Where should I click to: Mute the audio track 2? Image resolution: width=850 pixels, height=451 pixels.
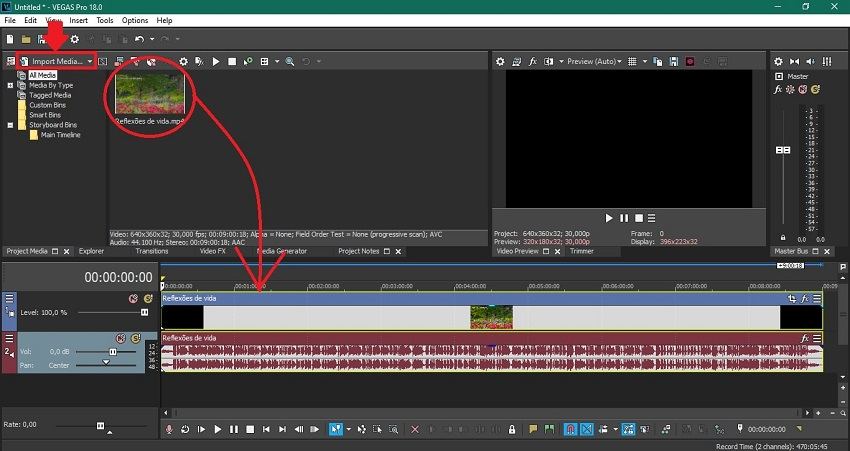pyautogui.click(x=120, y=338)
